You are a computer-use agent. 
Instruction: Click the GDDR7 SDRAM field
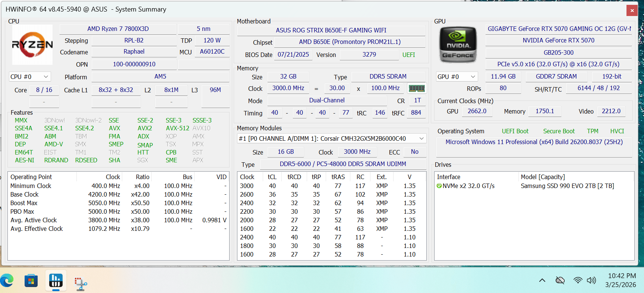pos(556,76)
